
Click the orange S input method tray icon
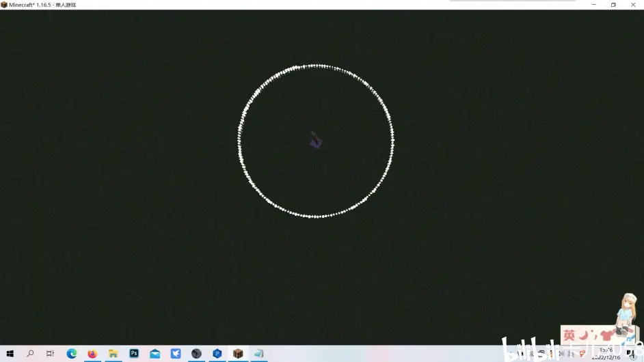(x=582, y=353)
